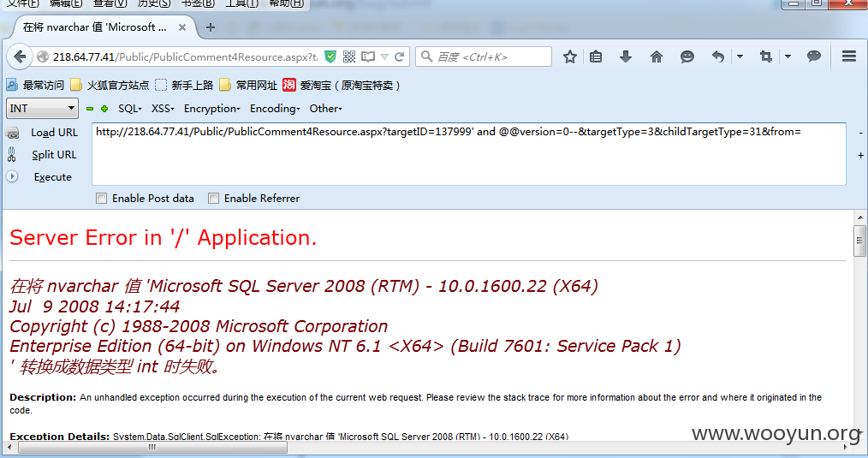The image size is (868, 458).
Task: Open the hamburger main menu
Action: click(849, 57)
